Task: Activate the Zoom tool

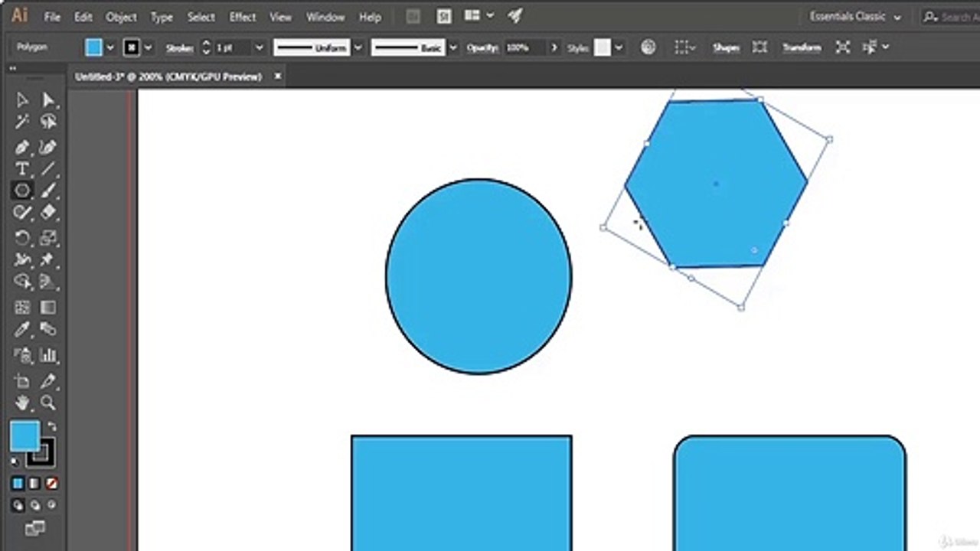Action: pos(48,403)
